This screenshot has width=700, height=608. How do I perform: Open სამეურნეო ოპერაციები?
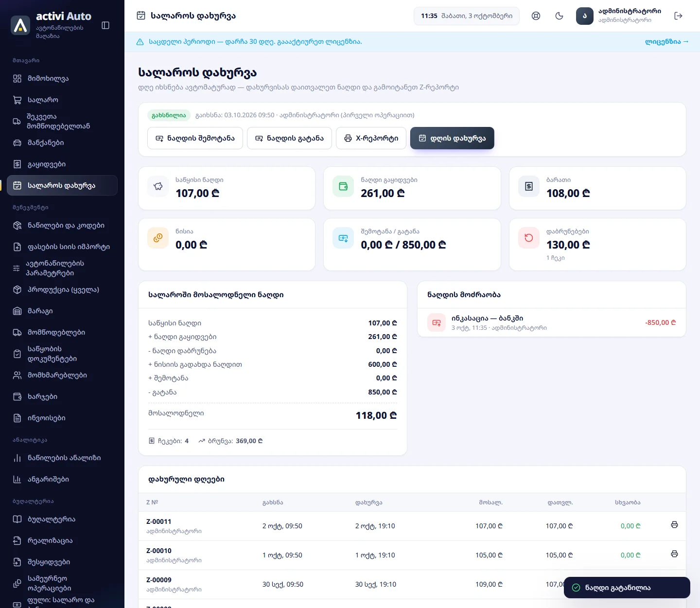[x=62, y=583]
